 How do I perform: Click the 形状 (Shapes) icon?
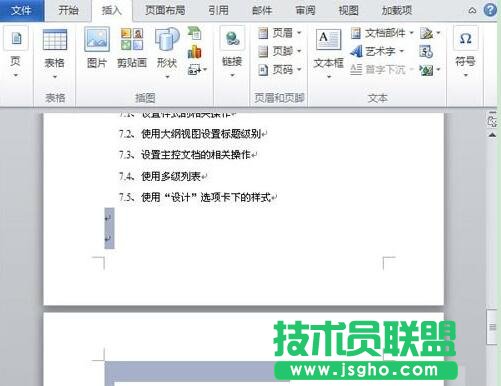(x=167, y=40)
